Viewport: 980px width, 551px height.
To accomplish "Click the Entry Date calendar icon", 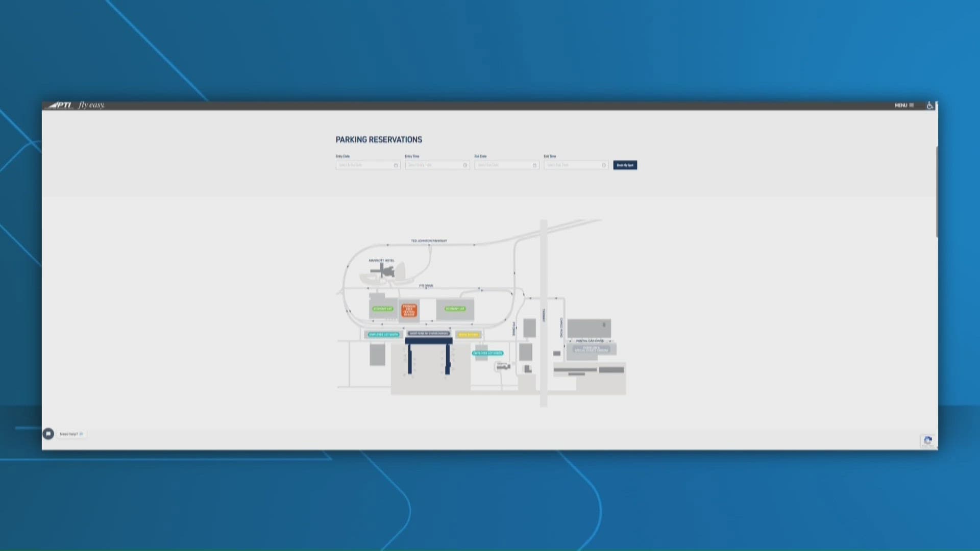I will 396,165.
